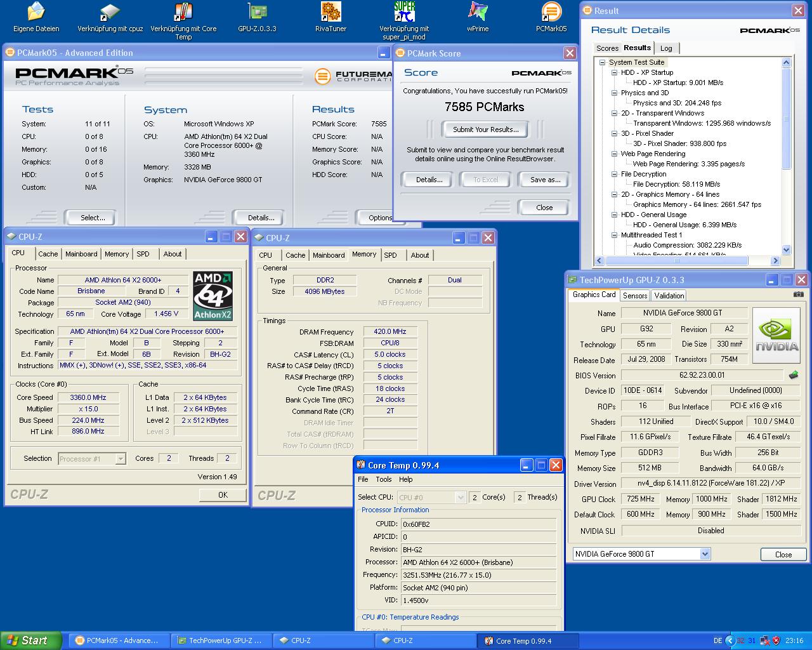
Task: Click Submit Your Results button
Action: (x=486, y=129)
